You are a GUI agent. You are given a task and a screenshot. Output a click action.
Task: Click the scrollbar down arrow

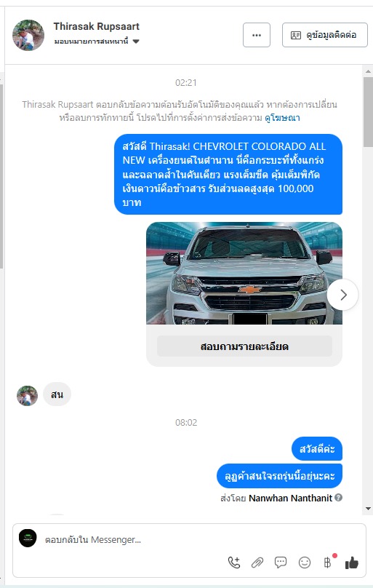pyautogui.click(x=368, y=509)
